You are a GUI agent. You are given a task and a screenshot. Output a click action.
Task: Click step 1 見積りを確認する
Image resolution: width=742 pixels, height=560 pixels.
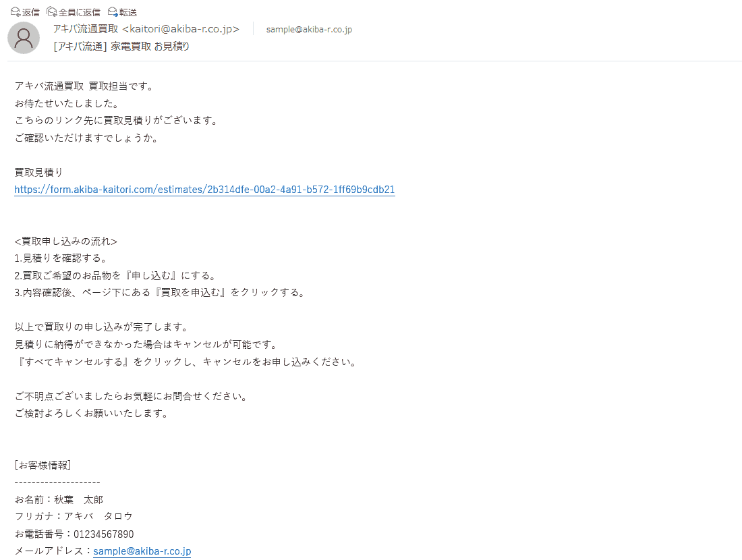click(x=61, y=258)
